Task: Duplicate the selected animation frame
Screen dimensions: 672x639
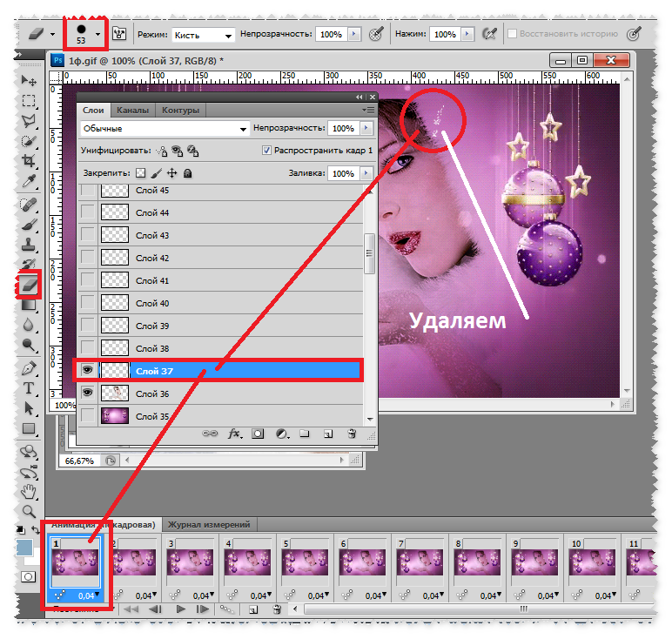Action: tap(253, 609)
